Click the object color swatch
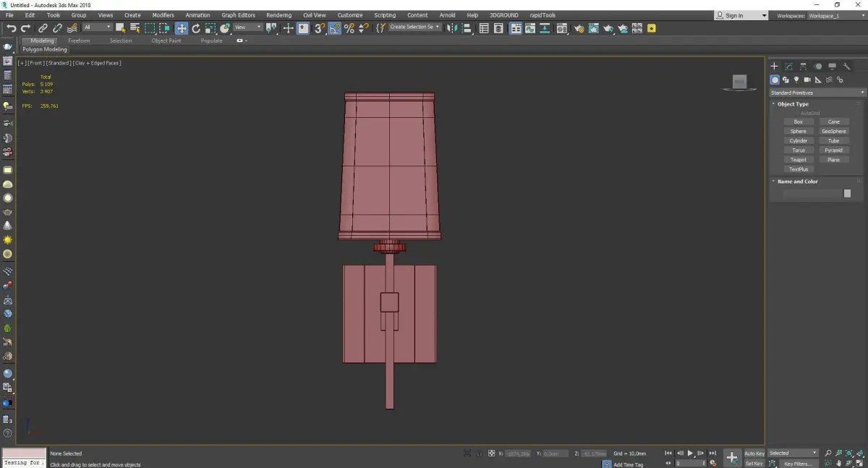Screen dimensions: 868x468 coord(847,193)
